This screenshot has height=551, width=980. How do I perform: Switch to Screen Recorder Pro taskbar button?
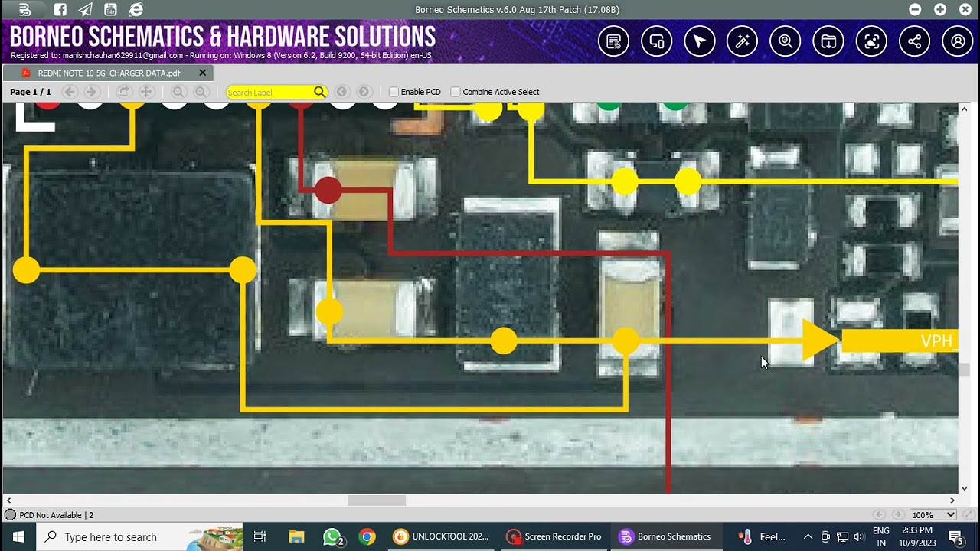tap(554, 536)
